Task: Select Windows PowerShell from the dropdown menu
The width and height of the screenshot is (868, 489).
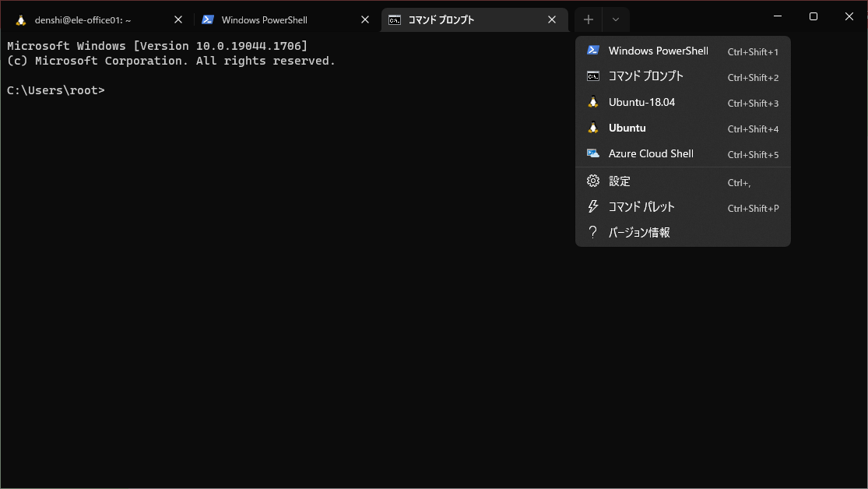Action: [683, 51]
